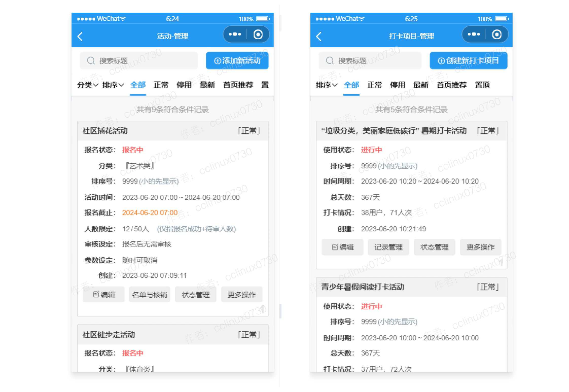
Task: Open 名单与核销 for 社区插花活动
Action: click(150, 294)
